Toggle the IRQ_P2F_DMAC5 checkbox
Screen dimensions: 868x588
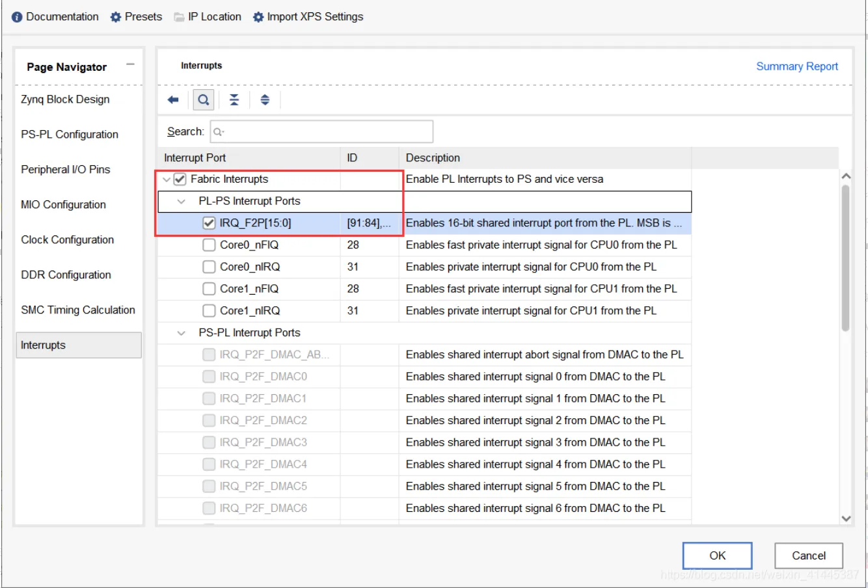tap(209, 486)
